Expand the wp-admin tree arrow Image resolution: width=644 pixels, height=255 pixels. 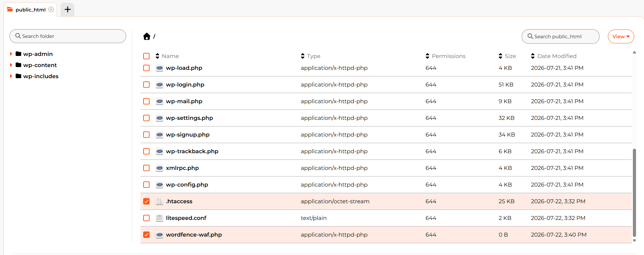click(11, 54)
